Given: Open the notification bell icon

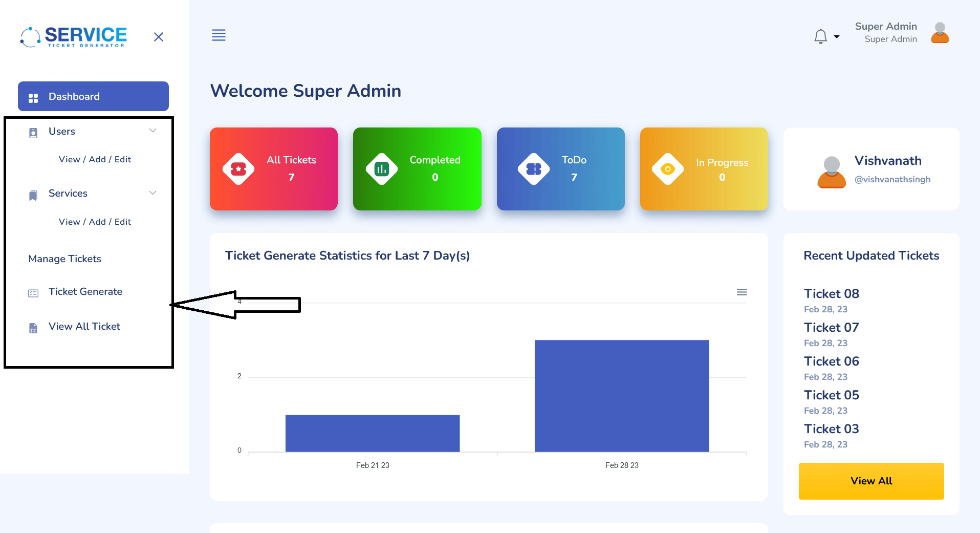Looking at the screenshot, I should point(820,36).
